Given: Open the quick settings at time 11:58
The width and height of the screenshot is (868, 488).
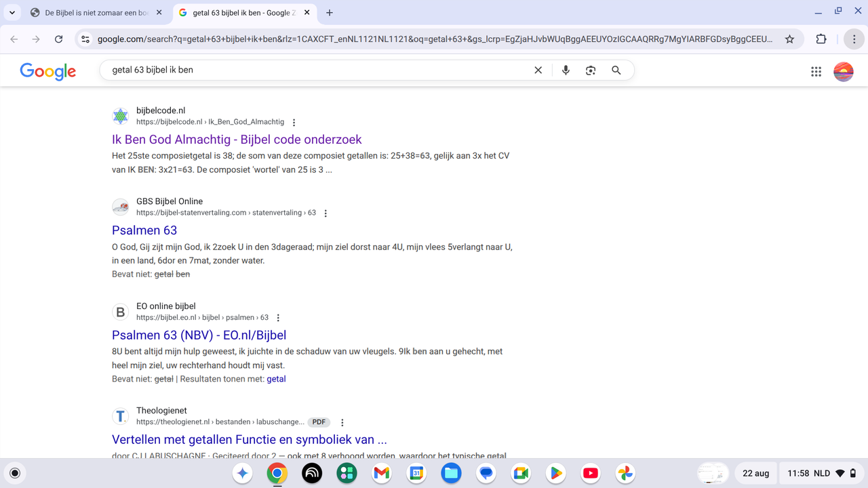Looking at the screenshot, I should tap(823, 473).
